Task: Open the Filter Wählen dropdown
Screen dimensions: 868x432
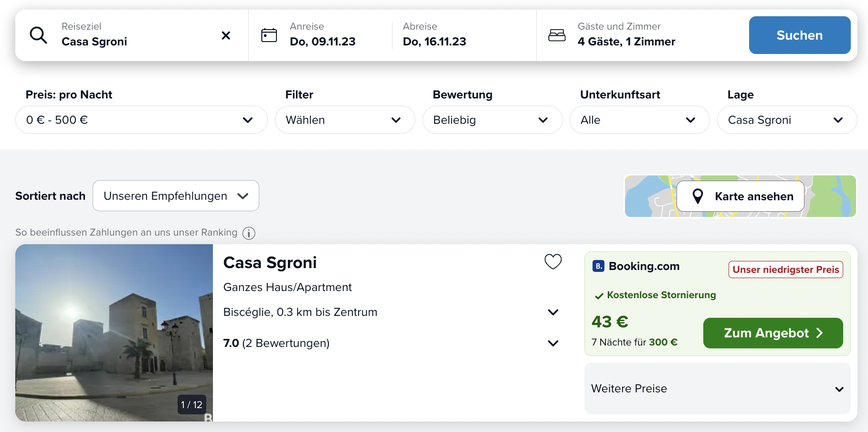Action: click(x=345, y=120)
